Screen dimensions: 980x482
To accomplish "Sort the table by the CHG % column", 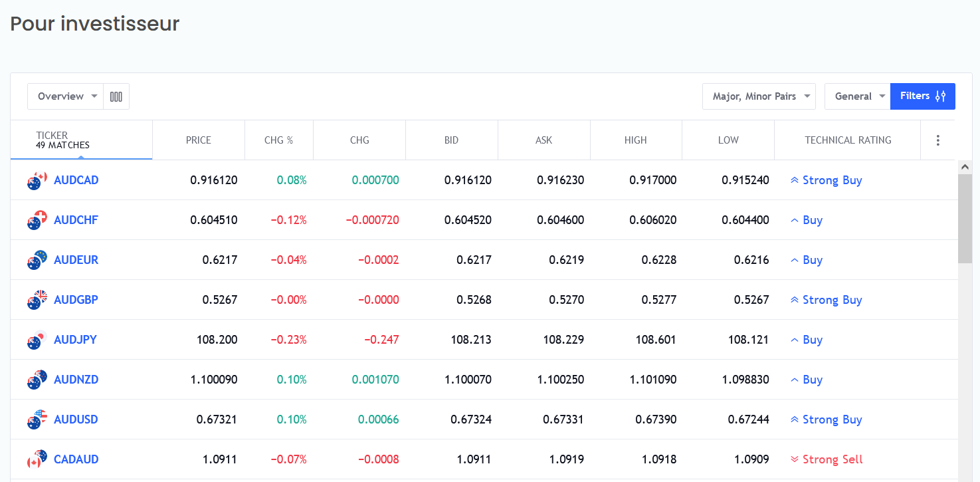I will (x=278, y=140).
